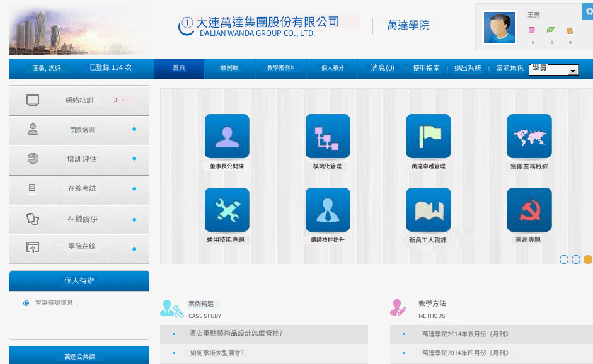Viewport: 593px width, 364px height.
Task: Open the 網絡培訓 sidebar item
Action: 79,100
